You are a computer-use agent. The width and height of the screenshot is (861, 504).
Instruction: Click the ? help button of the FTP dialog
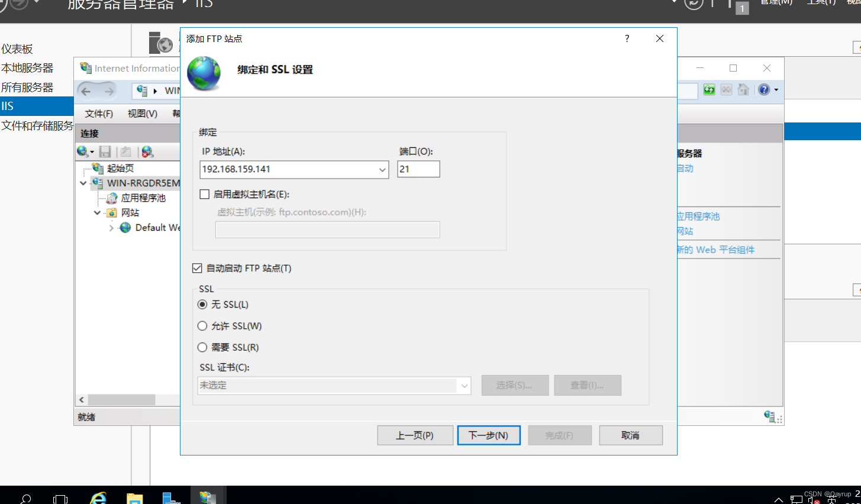pyautogui.click(x=627, y=38)
